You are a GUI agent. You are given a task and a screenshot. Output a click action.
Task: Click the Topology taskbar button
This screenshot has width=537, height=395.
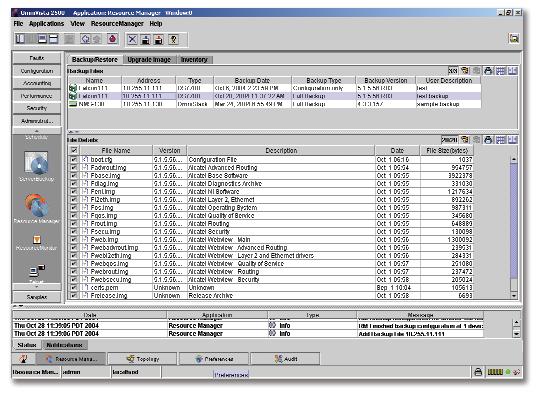click(x=142, y=359)
